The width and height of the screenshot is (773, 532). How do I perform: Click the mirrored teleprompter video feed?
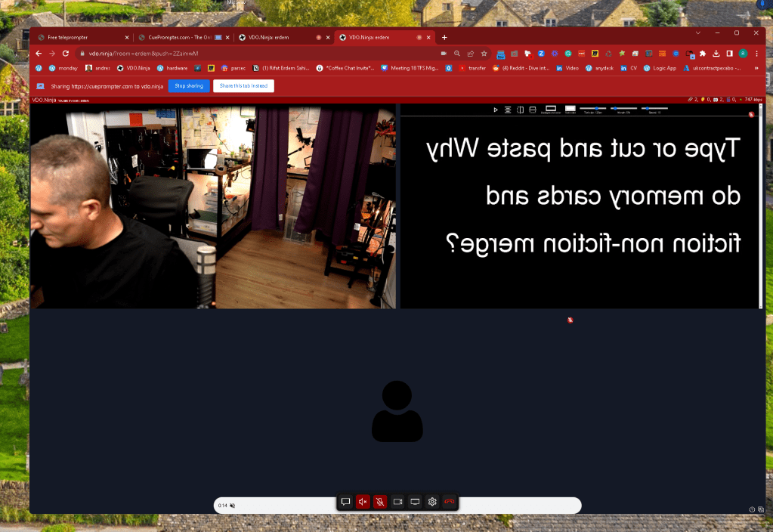[580, 206]
